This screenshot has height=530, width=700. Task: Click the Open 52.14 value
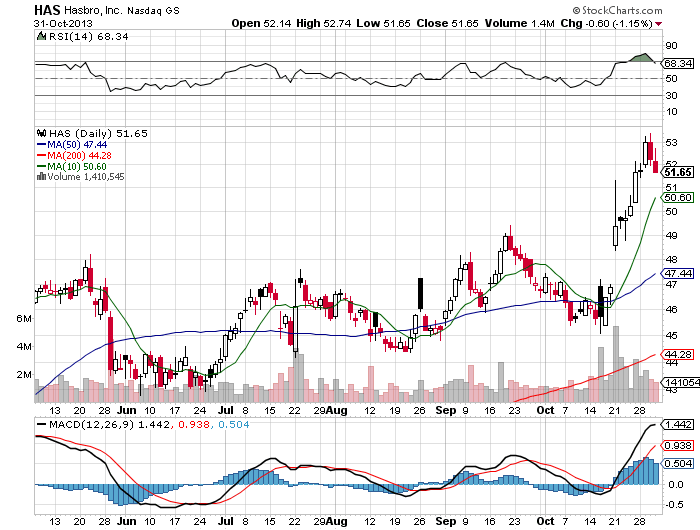pos(261,23)
